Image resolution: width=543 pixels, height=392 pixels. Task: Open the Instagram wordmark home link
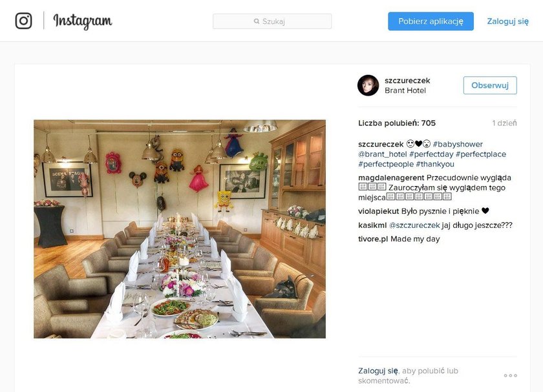click(83, 21)
